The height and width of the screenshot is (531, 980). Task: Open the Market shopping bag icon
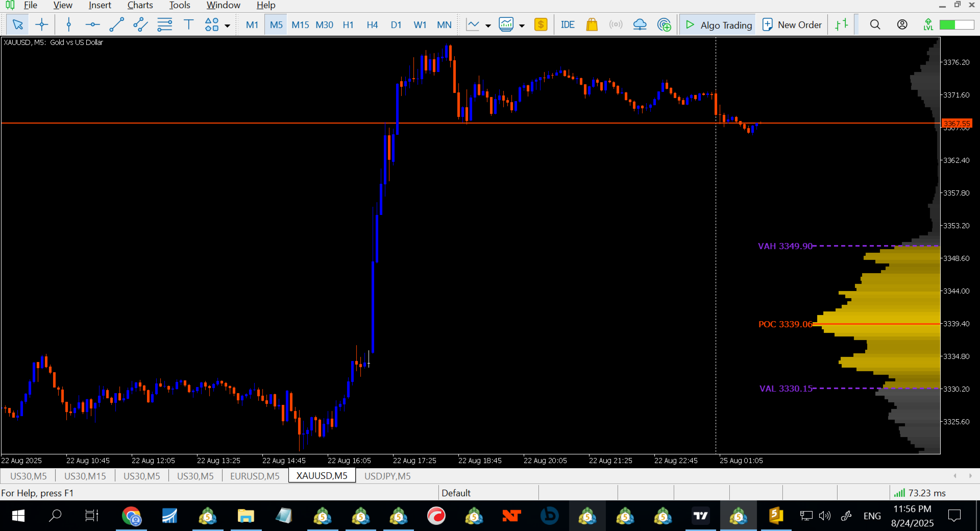(x=592, y=25)
